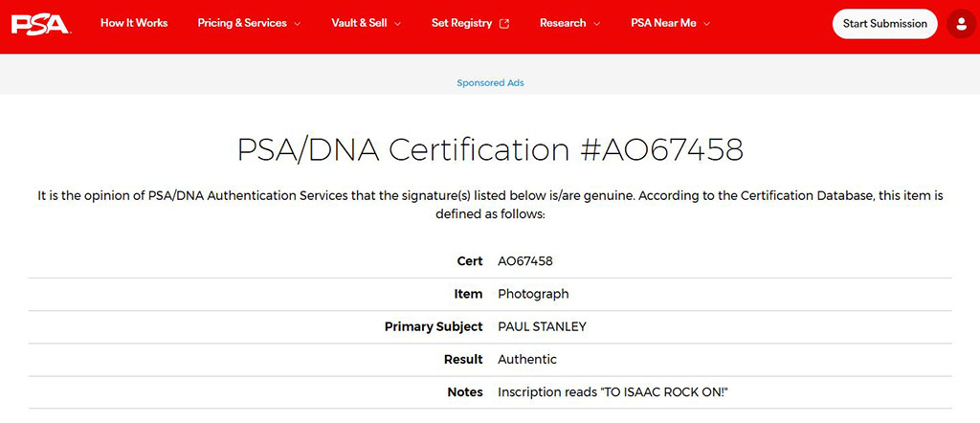Click the PAUL STANLEY primary subject value
The image size is (980, 423).
pyautogui.click(x=542, y=326)
